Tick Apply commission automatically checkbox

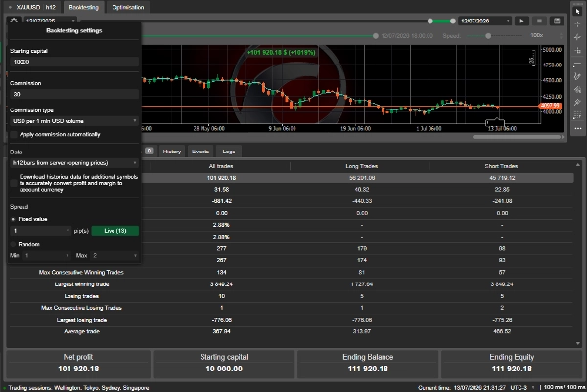click(x=14, y=134)
